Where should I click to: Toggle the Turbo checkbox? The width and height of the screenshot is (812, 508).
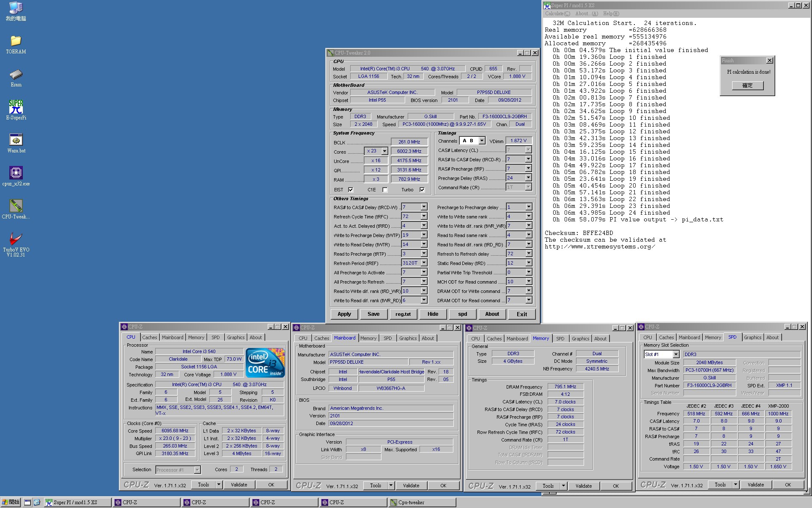(422, 190)
